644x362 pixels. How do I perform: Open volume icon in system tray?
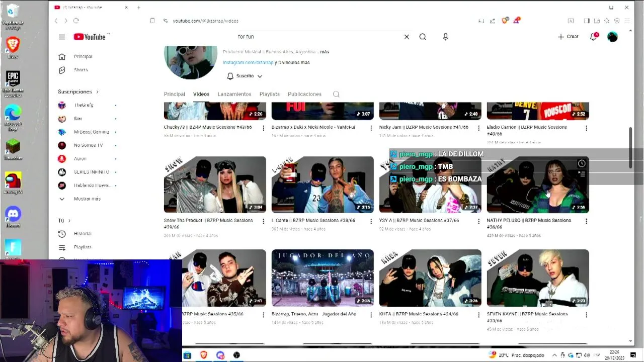(x=587, y=355)
